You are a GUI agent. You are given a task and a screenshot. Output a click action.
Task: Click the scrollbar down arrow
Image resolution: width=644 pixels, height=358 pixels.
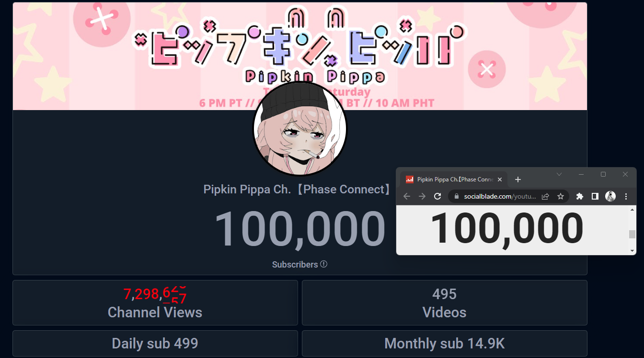point(632,251)
